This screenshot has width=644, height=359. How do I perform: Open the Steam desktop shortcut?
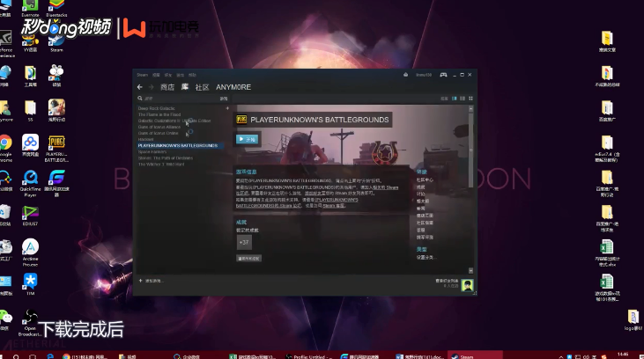56,43
